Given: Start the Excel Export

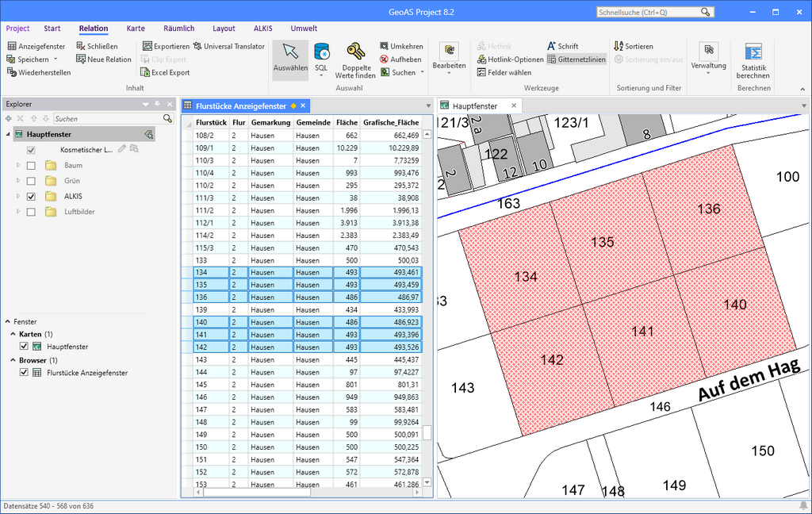Looking at the screenshot, I should pos(165,72).
